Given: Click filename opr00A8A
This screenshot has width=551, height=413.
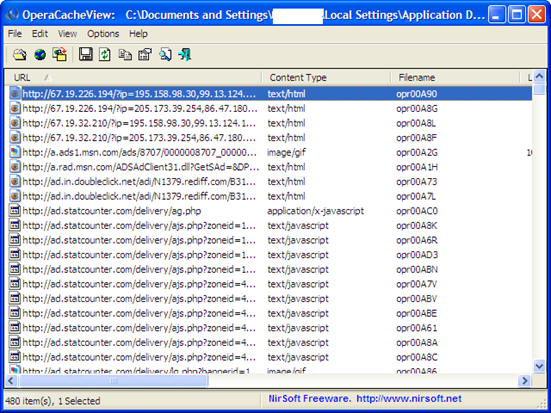Looking at the screenshot, I should point(417,342).
